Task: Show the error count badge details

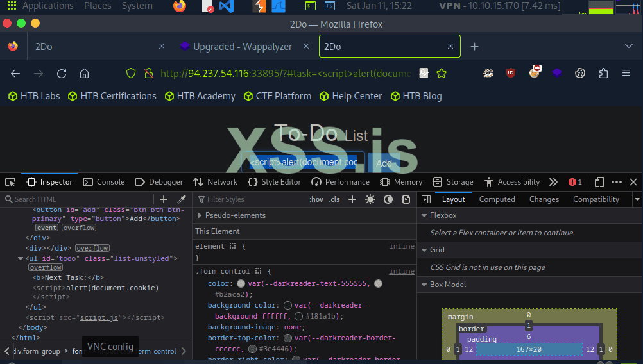Action: (575, 182)
